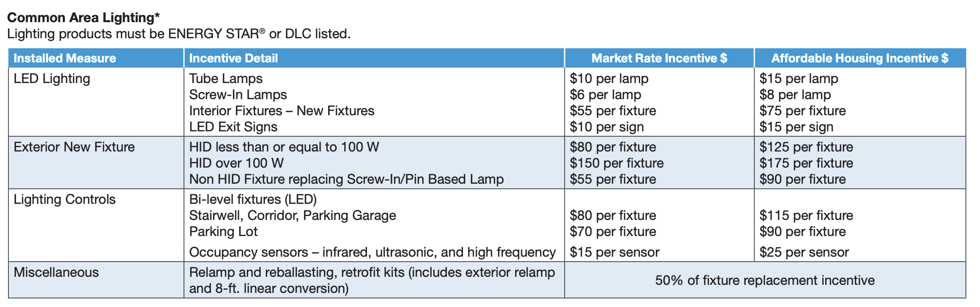Select the Bi-level fixtures (LED) entry
Image resolution: width=980 pixels, height=307 pixels.
pyautogui.click(x=253, y=199)
